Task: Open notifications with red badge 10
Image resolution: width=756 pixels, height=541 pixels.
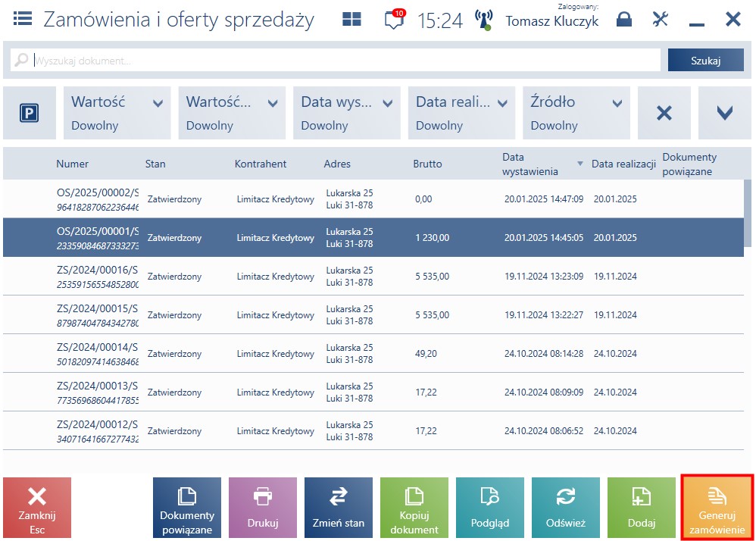Action: (x=395, y=19)
